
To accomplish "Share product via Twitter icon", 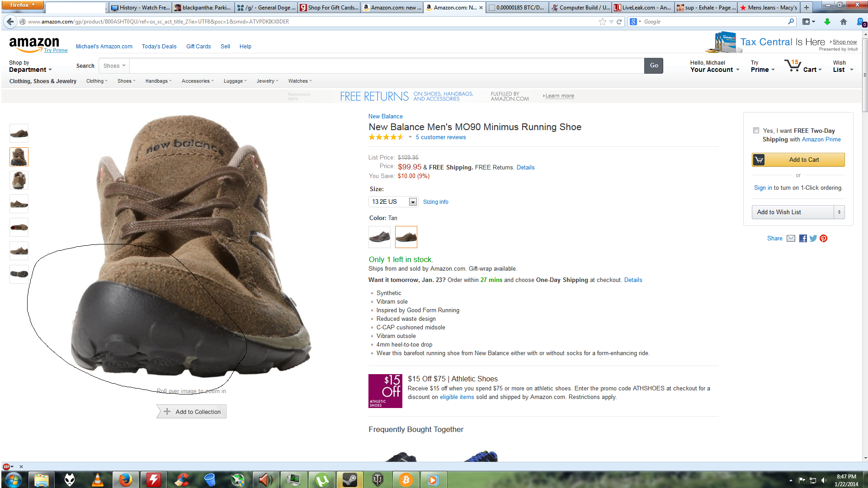I will 813,239.
